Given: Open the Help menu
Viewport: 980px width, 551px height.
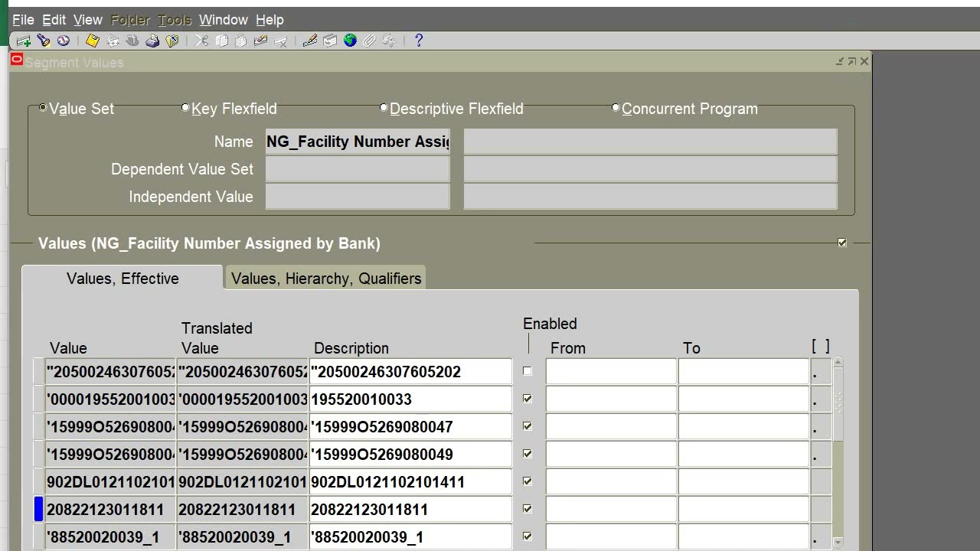Looking at the screenshot, I should (269, 20).
